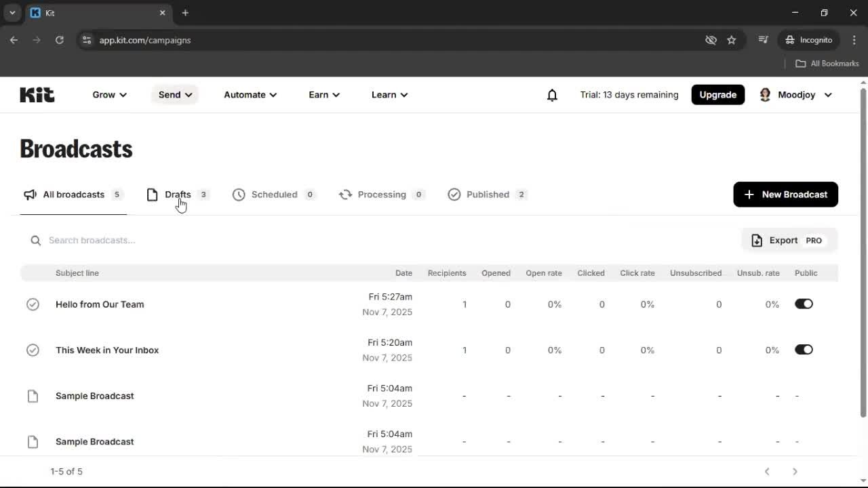
Task: Click the New Broadcast button
Action: click(785, 195)
